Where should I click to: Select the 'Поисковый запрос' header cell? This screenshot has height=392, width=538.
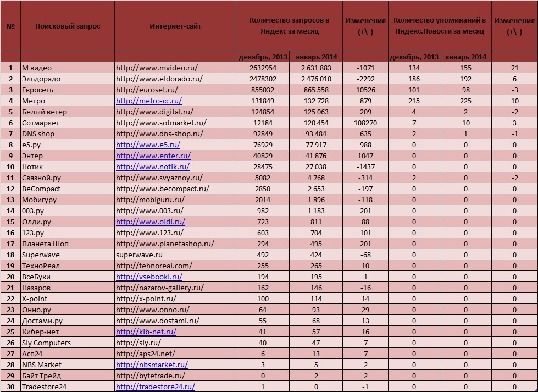click(x=68, y=26)
